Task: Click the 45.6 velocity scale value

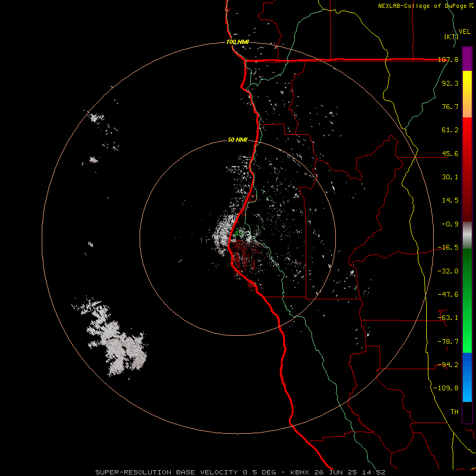Action: point(450,153)
